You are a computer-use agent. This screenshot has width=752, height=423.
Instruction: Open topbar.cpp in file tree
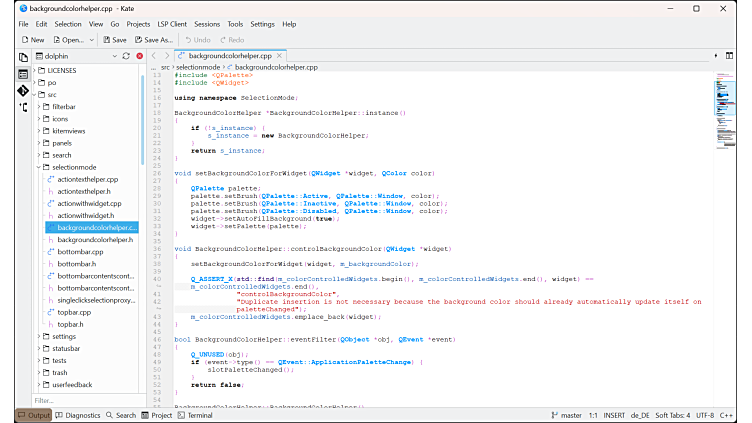click(74, 312)
